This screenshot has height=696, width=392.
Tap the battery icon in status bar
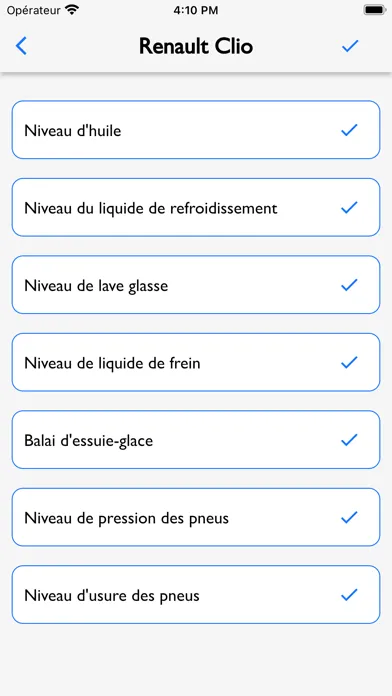[x=374, y=10]
